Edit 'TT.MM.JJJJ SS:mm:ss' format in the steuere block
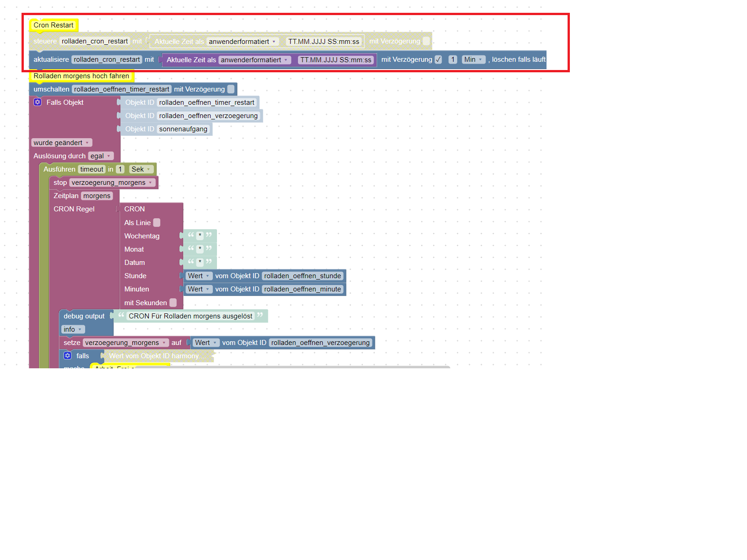Screen dimensions: 747x560 point(324,42)
